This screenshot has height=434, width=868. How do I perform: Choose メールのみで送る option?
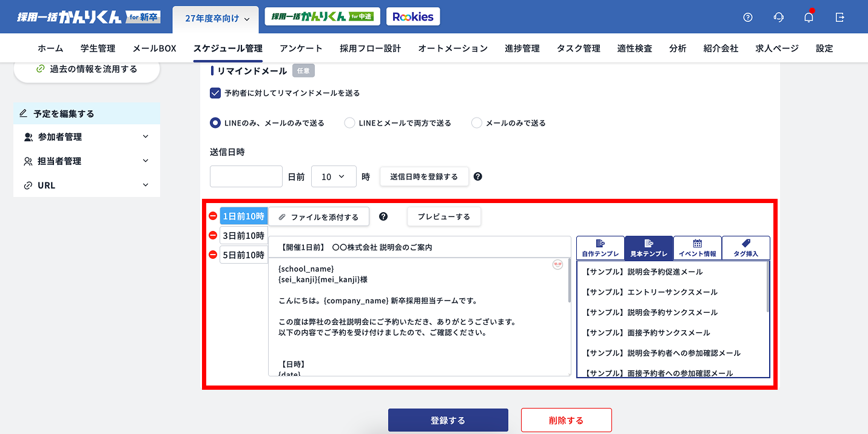pos(476,122)
